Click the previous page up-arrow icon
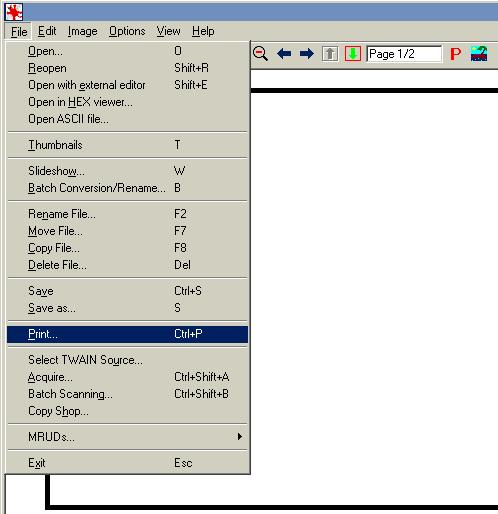Screen dimensions: 498x514 point(330,54)
